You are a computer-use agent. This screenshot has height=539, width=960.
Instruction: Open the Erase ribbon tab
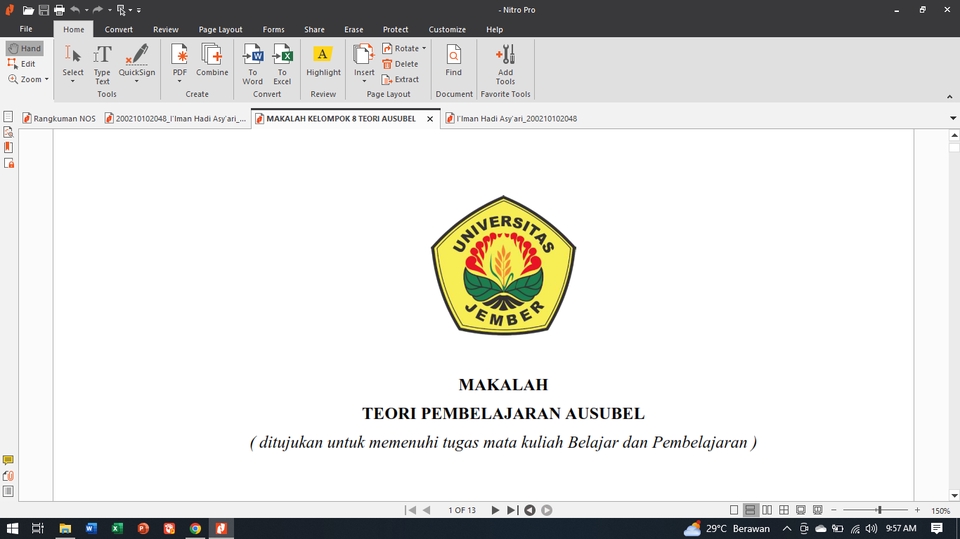pos(353,29)
